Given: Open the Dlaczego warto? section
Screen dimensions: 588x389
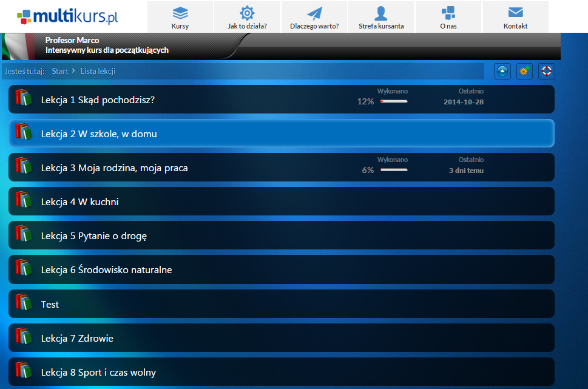Looking at the screenshot, I should [314, 18].
